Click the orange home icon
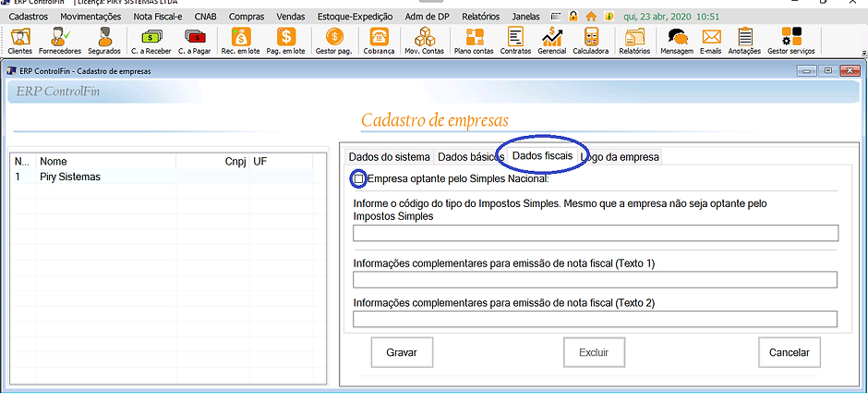This screenshot has height=416, width=868. pyautogui.click(x=591, y=17)
